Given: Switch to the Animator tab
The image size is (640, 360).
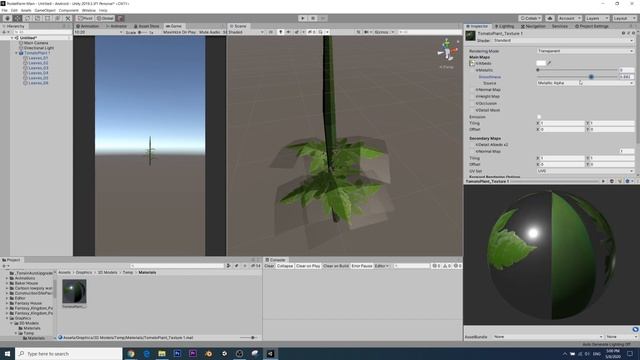Looking at the screenshot, I should 116,26.
